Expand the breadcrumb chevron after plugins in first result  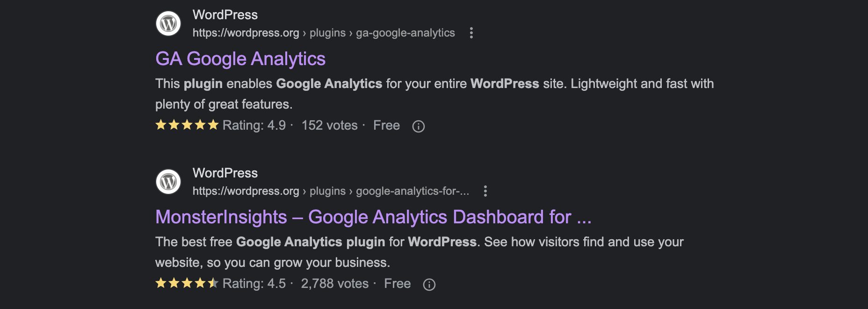[350, 33]
